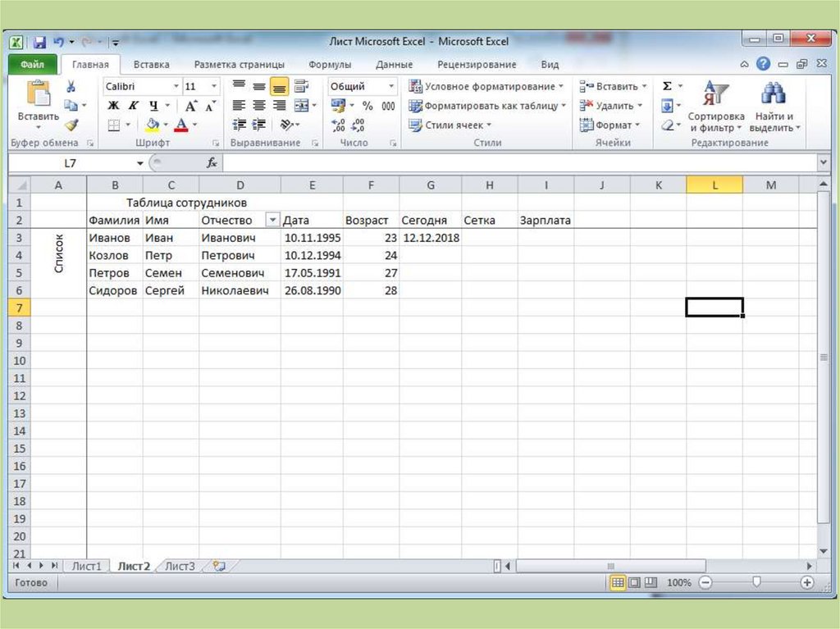Open the font name Calibri dropdown
This screenshot has height=629, width=840.
176,86
